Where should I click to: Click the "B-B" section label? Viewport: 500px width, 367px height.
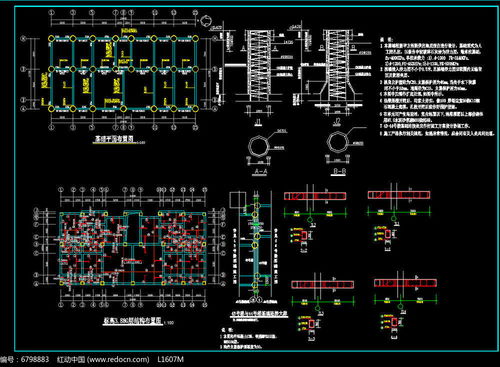(339, 171)
